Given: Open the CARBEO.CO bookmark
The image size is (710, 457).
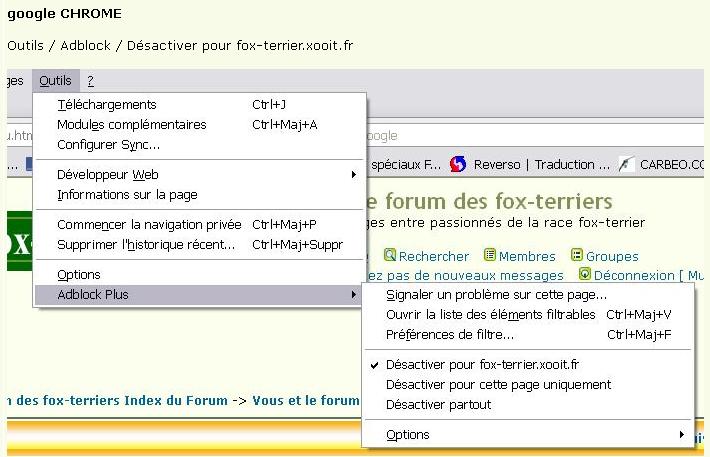Looking at the screenshot, I should tap(672, 164).
